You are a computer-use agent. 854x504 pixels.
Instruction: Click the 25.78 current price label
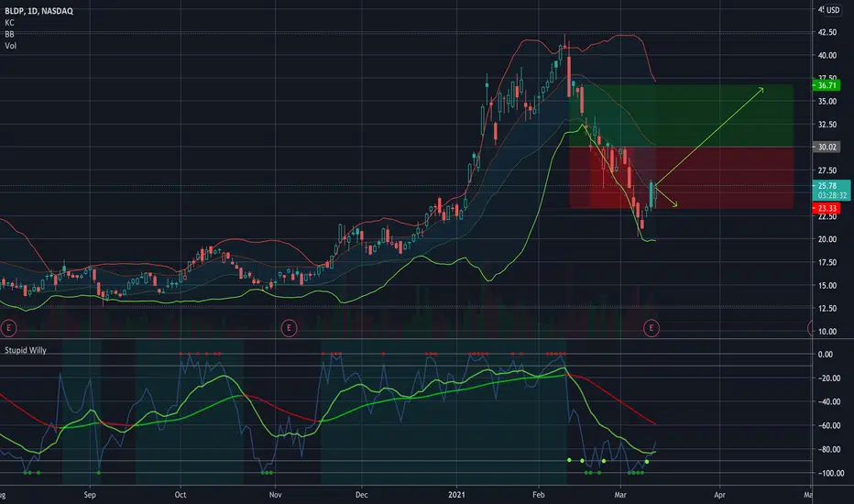click(x=827, y=186)
